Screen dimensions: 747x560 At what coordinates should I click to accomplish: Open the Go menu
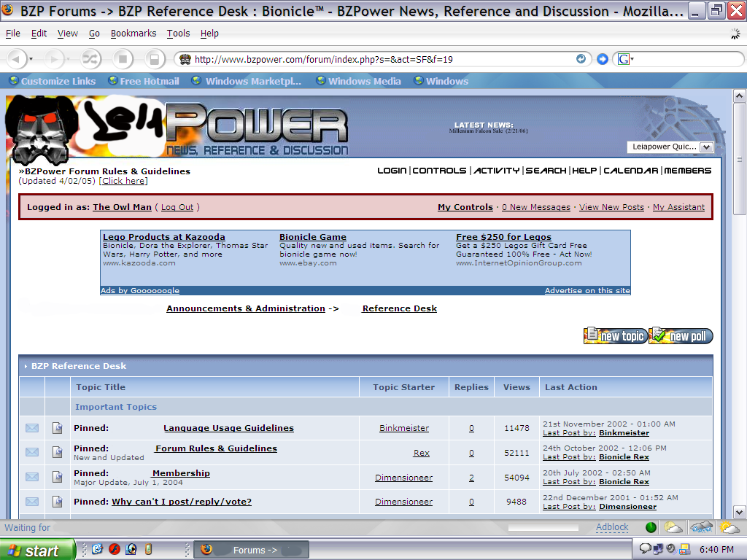[x=94, y=34]
